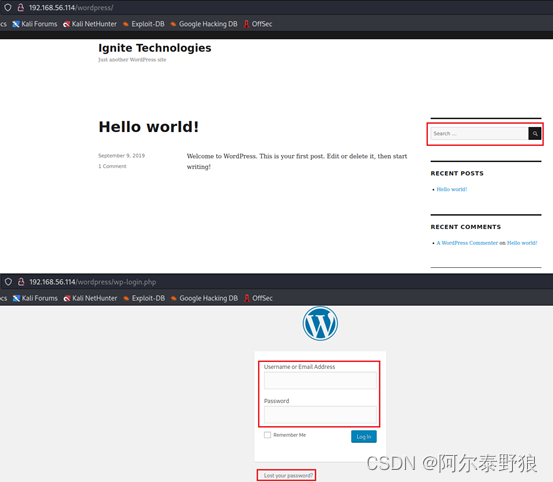
Task: Click the Just another WordPress site tagline
Action: coord(132,60)
